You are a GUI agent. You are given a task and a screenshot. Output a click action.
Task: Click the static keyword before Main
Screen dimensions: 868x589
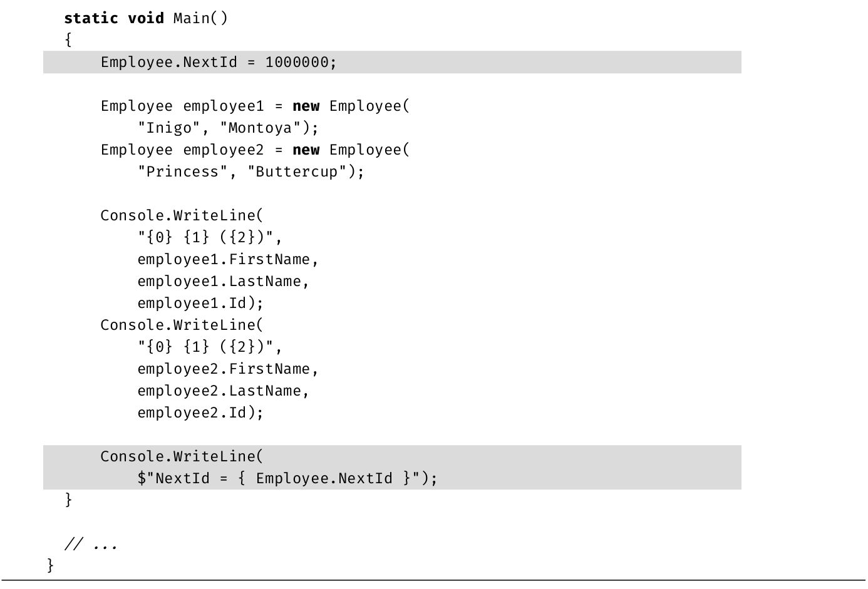click(x=91, y=18)
